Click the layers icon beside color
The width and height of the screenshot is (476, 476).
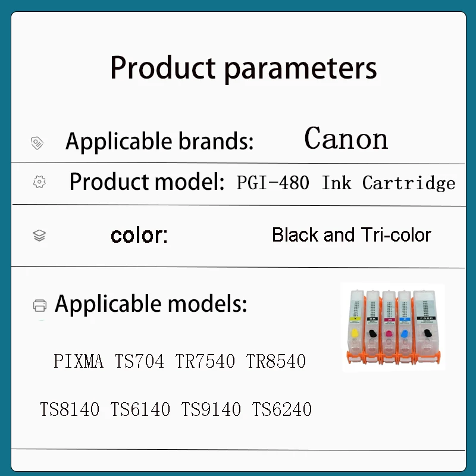(39, 236)
